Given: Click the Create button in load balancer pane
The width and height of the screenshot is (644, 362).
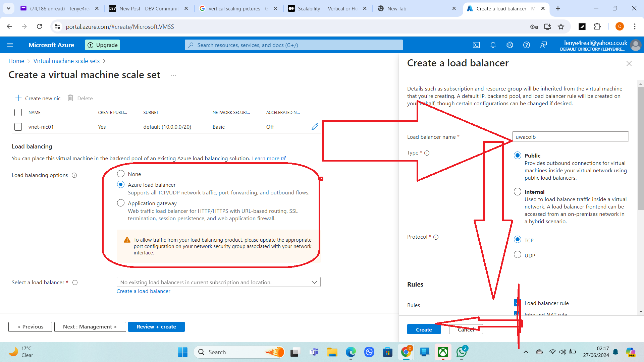Looking at the screenshot, I should click(x=424, y=329).
